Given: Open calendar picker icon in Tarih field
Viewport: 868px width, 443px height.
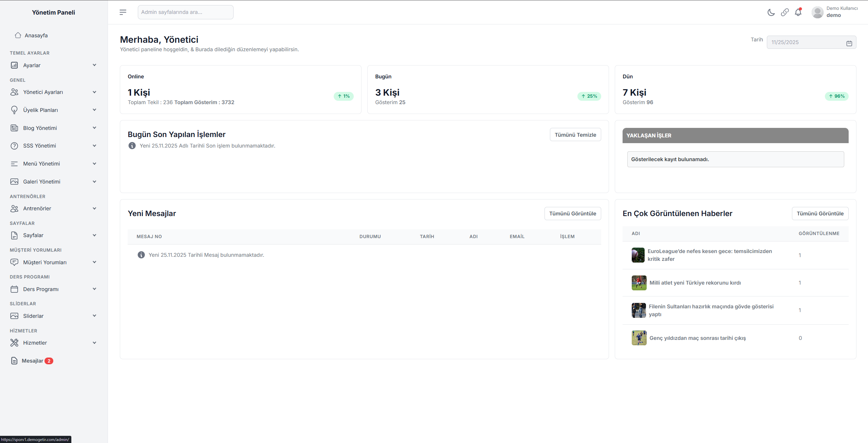Looking at the screenshot, I should click(849, 43).
